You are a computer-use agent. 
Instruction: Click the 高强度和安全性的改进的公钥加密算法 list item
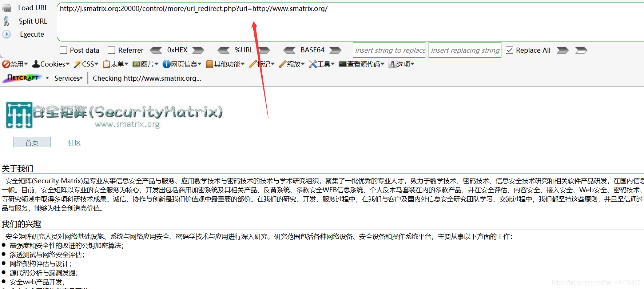[67, 246]
